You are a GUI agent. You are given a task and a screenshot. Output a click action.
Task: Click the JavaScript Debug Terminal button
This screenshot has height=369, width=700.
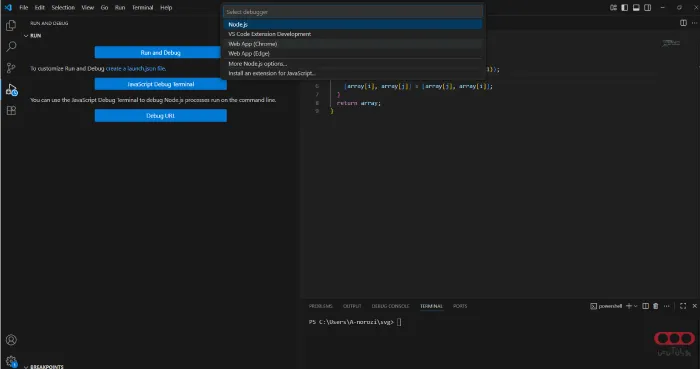(x=160, y=84)
